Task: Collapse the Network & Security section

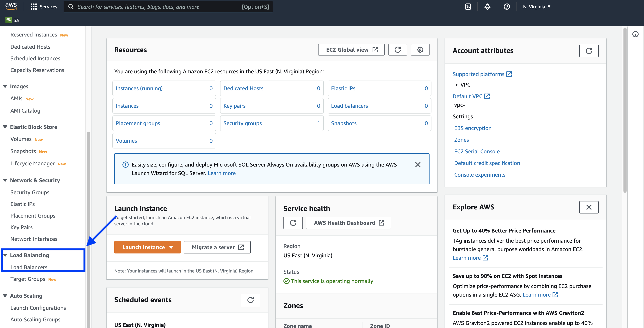Action: pos(5,180)
